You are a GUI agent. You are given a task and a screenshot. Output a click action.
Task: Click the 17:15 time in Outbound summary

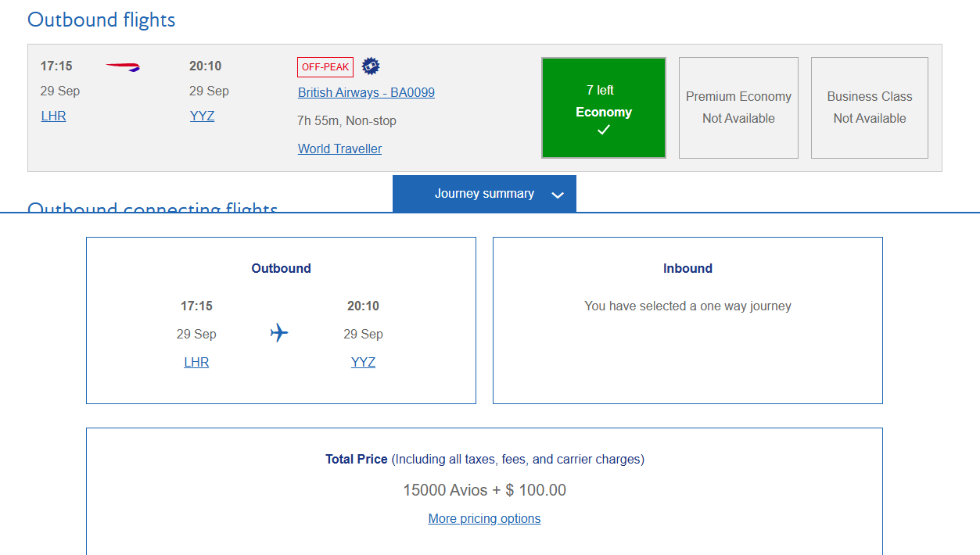(x=196, y=306)
